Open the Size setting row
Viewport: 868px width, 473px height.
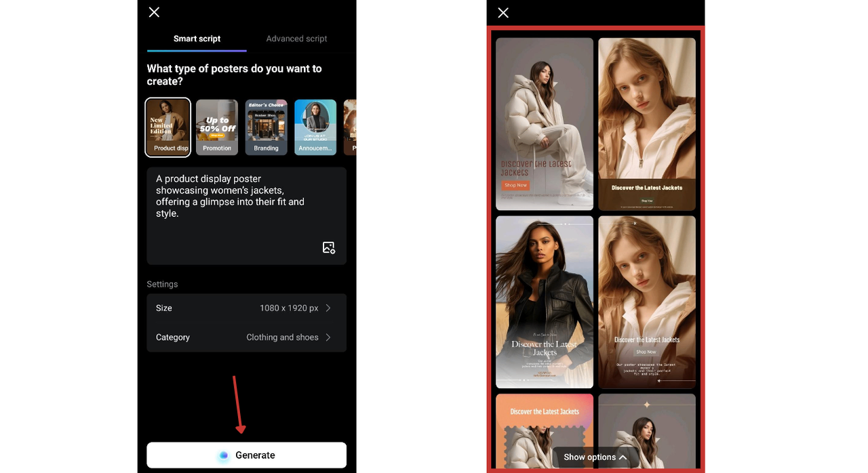point(247,308)
